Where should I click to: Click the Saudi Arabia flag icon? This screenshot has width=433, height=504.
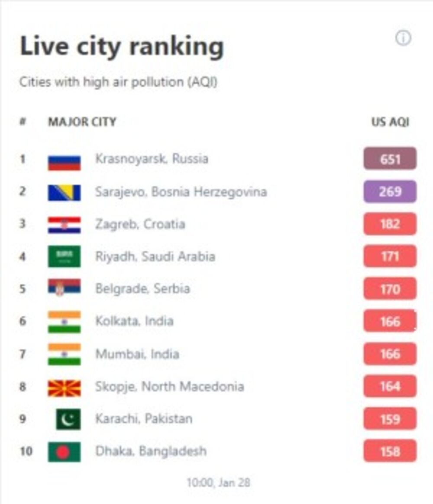pyautogui.click(x=64, y=257)
